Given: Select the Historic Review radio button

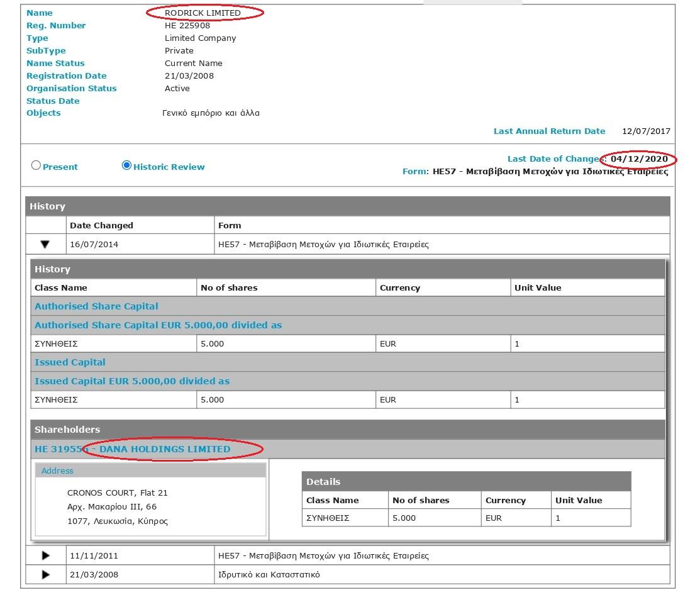Looking at the screenshot, I should pyautogui.click(x=126, y=165).
